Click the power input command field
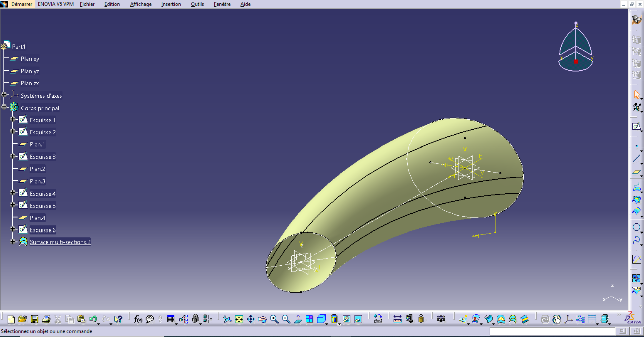 (x=552, y=331)
